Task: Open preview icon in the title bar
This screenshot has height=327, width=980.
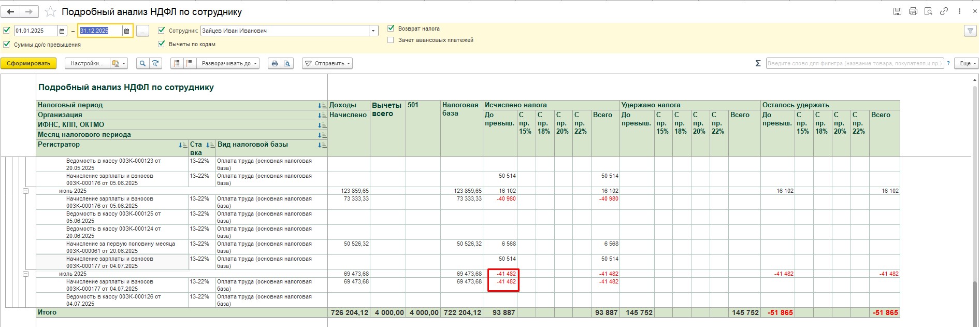Action: (929, 11)
